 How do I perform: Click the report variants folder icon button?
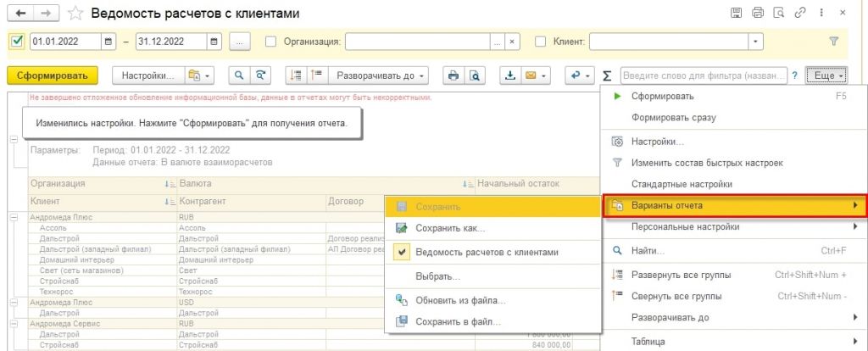click(194, 75)
